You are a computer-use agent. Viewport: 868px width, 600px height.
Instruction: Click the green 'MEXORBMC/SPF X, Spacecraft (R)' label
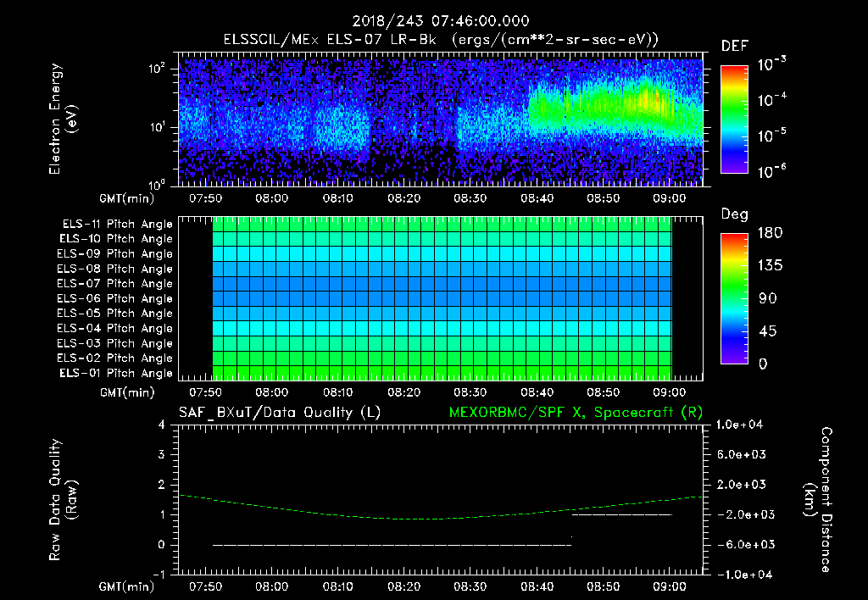[x=576, y=413]
